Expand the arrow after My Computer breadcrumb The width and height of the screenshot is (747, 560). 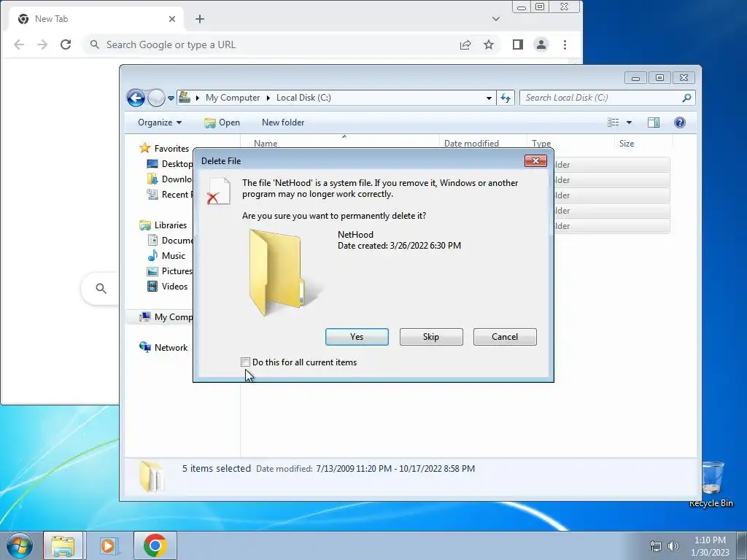point(268,98)
